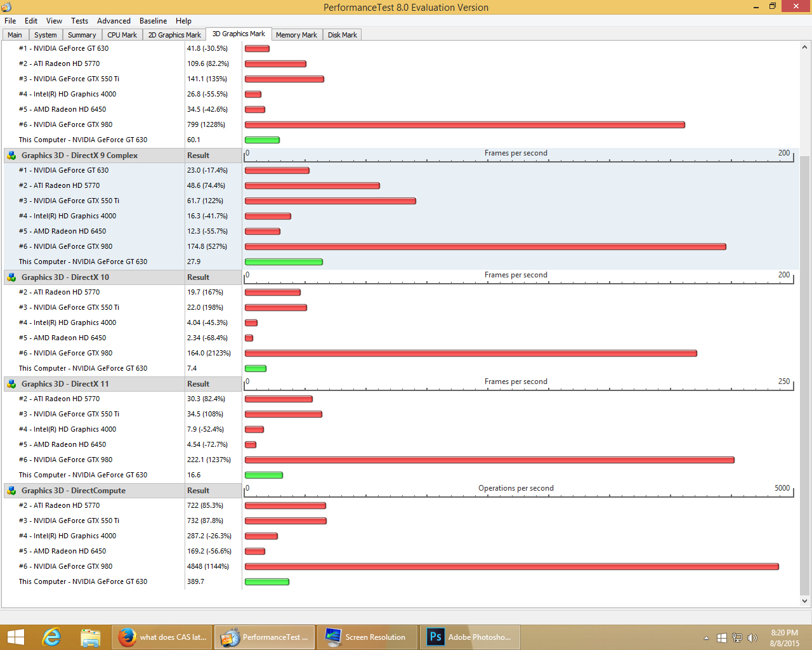Select the result value 174.8 (527%)
Image resolution: width=812 pixels, height=650 pixels.
(207, 246)
